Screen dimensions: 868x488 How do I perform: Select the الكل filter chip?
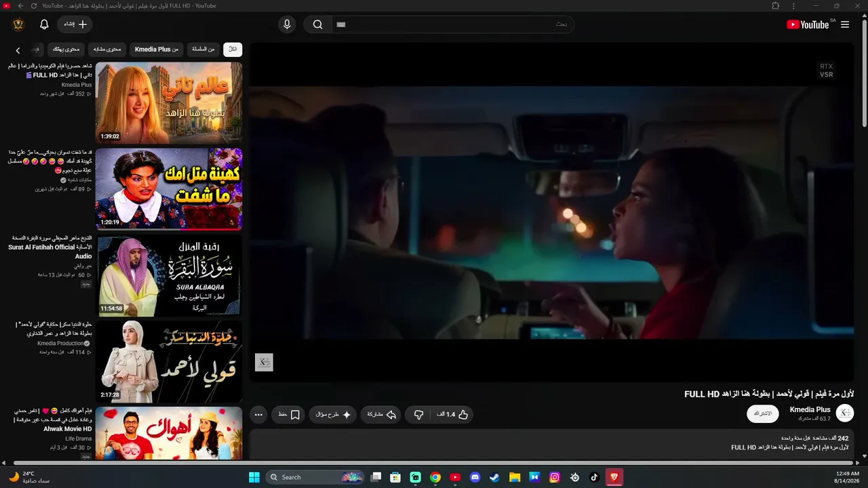click(x=233, y=49)
